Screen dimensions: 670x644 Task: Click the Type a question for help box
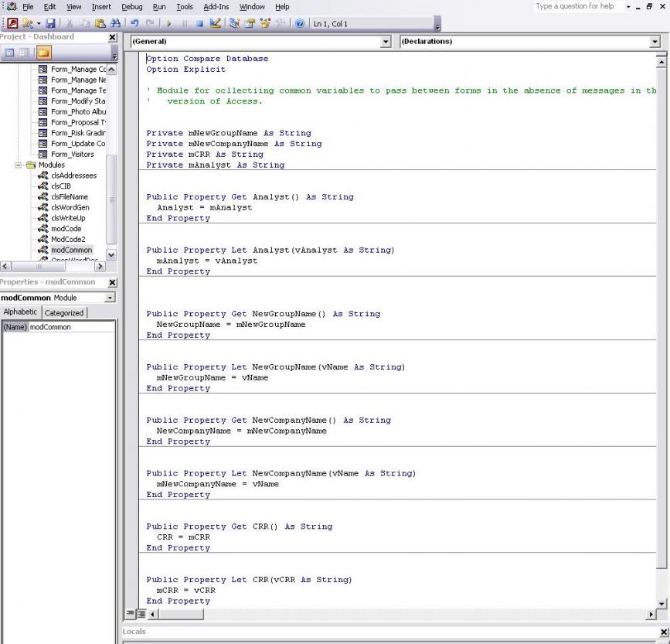pyautogui.click(x=577, y=6)
